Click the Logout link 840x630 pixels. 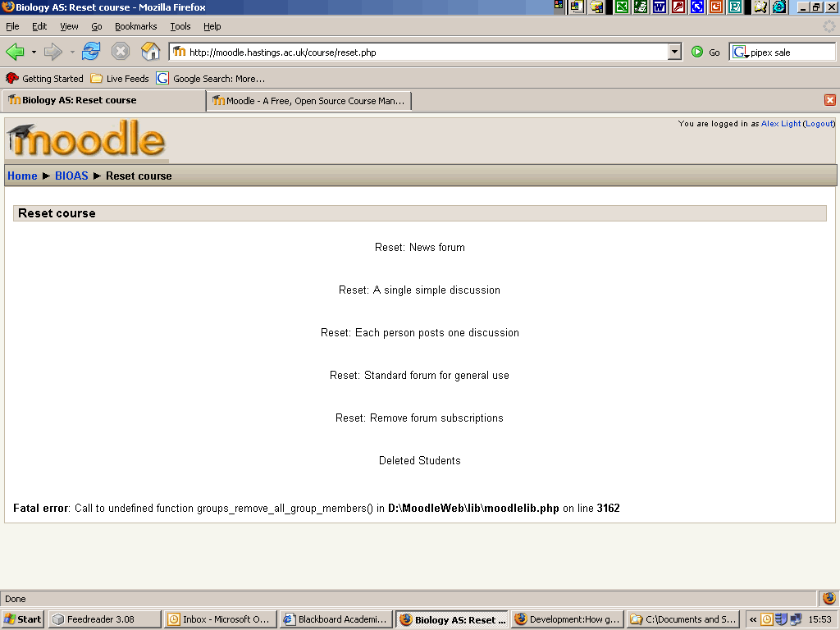[819, 123]
